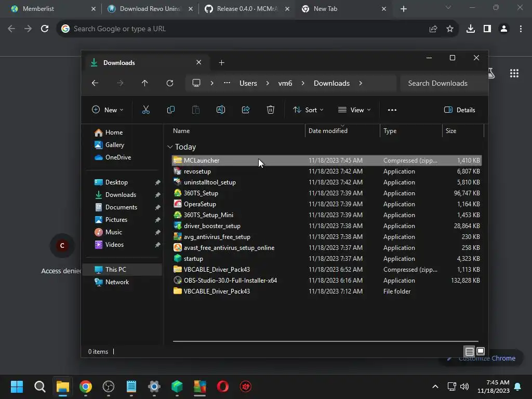Collapse the Today group

[x=170, y=147]
